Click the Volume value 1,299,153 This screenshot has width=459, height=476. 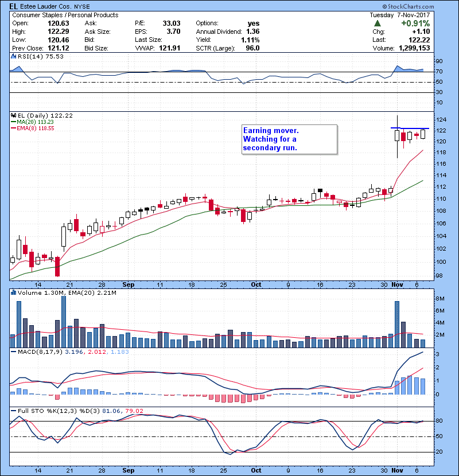[414, 48]
